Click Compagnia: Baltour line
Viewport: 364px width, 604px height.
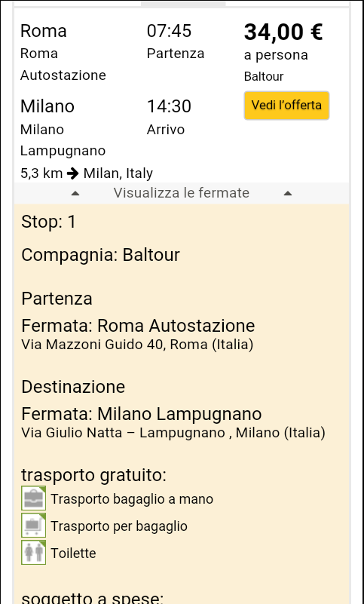(x=100, y=255)
